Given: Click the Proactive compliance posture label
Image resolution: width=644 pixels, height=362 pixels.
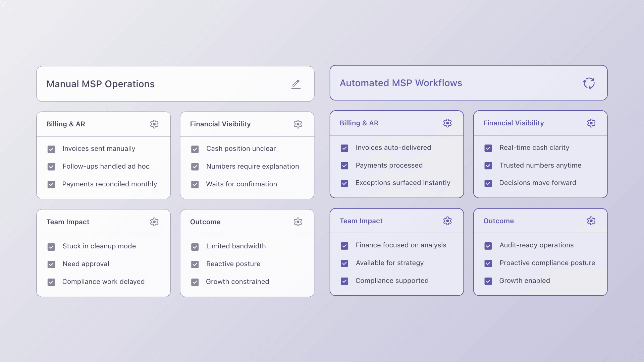Looking at the screenshot, I should (547, 263).
